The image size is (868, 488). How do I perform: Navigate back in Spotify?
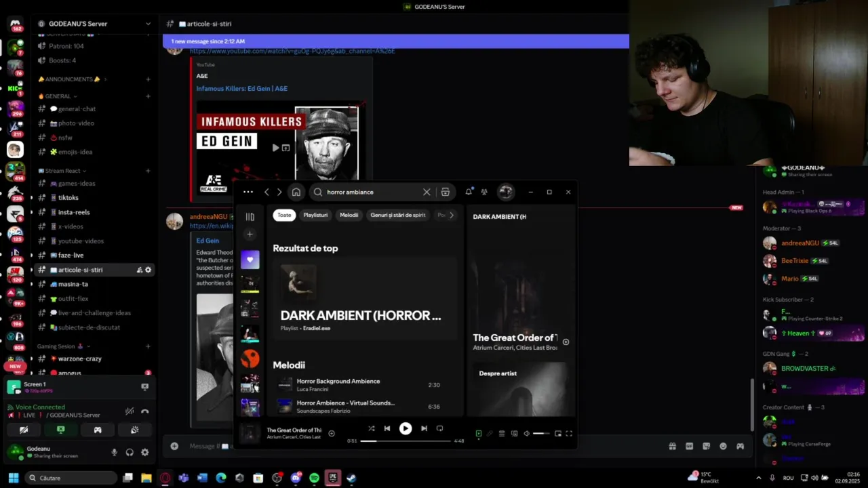coord(267,192)
